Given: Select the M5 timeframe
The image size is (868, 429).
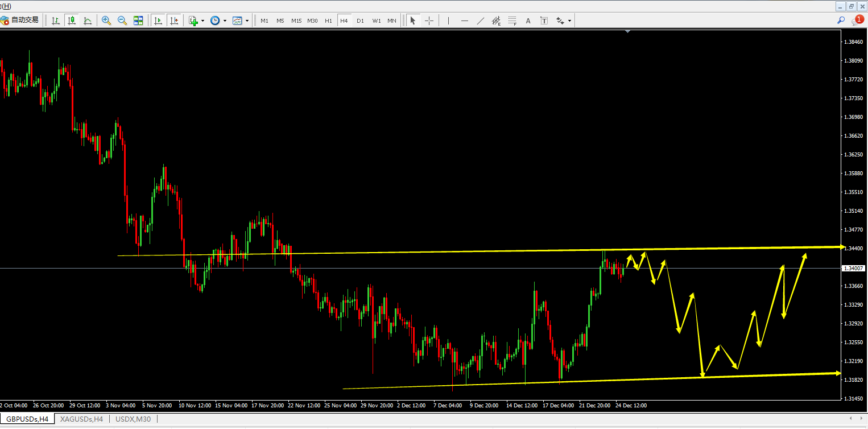Looking at the screenshot, I should pyautogui.click(x=280, y=20).
